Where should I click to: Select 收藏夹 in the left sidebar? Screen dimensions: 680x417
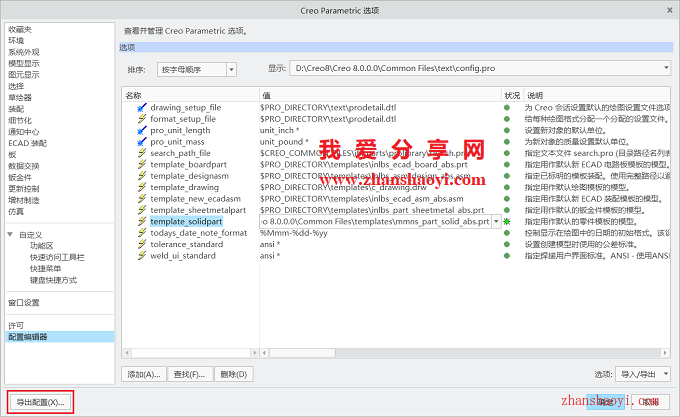point(20,29)
